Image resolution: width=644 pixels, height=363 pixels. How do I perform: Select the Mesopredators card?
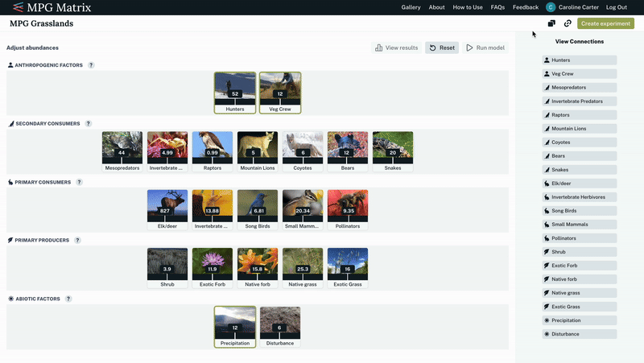[122, 151]
